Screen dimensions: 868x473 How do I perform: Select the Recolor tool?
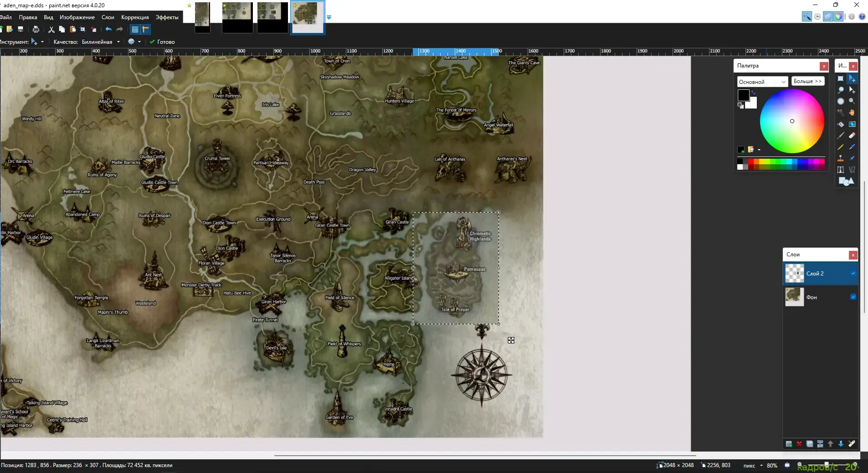pyautogui.click(x=852, y=158)
